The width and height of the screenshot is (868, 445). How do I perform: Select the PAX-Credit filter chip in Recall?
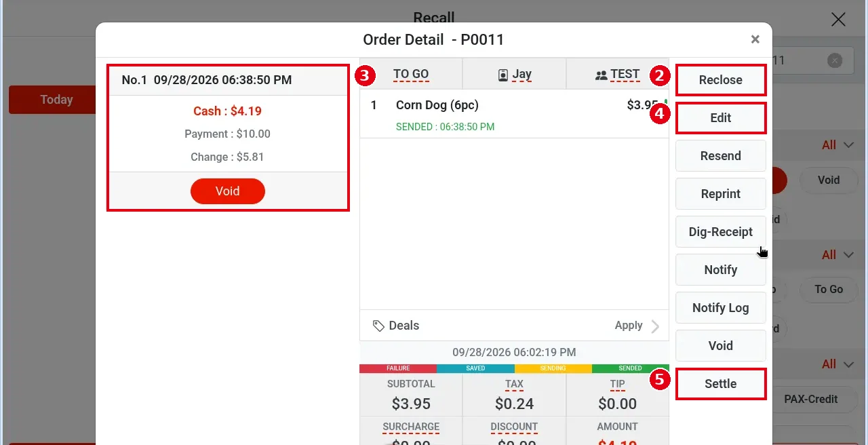811,400
